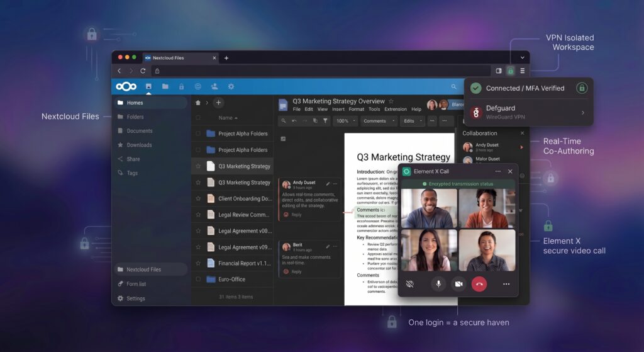
Task: Star the Financial Report v1.1... file
Action: click(x=198, y=263)
